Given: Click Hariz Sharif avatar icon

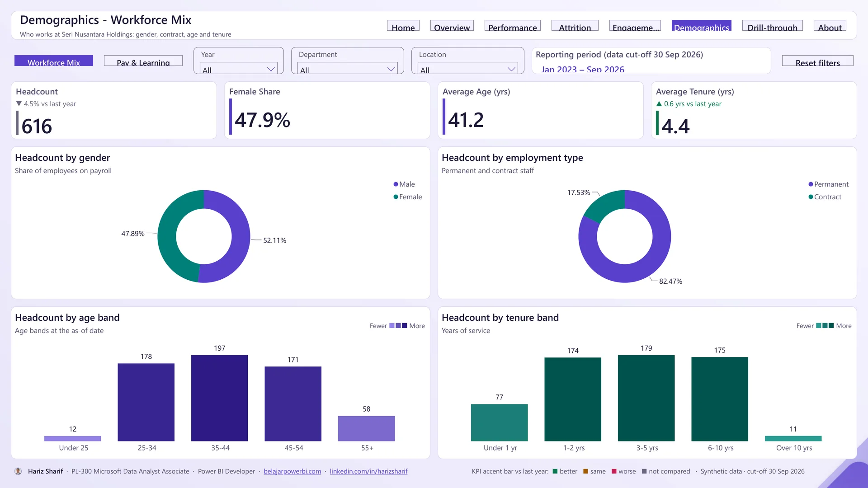Looking at the screenshot, I should [18, 471].
